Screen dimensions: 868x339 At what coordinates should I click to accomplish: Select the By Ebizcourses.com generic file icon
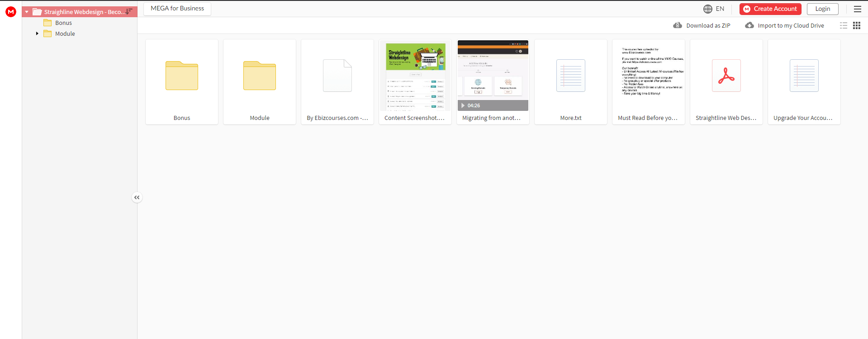point(337,76)
